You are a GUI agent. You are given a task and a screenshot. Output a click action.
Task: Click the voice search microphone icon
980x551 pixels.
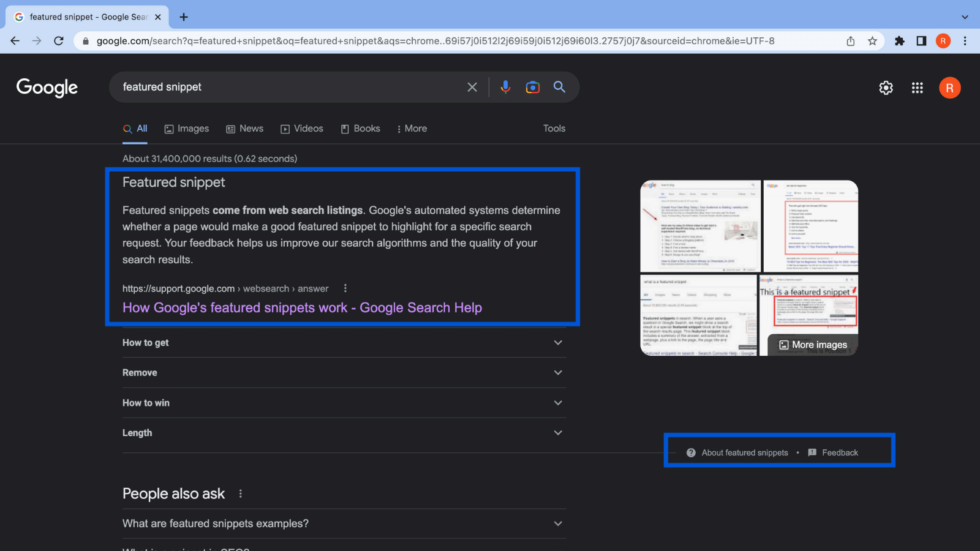tap(505, 87)
